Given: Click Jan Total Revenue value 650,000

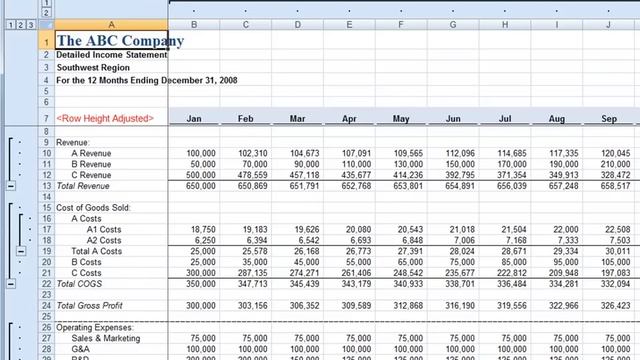Looking at the screenshot, I should 194,186.
